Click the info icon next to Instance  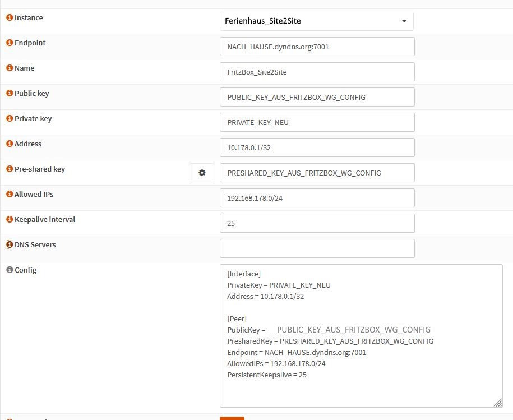tap(10, 18)
